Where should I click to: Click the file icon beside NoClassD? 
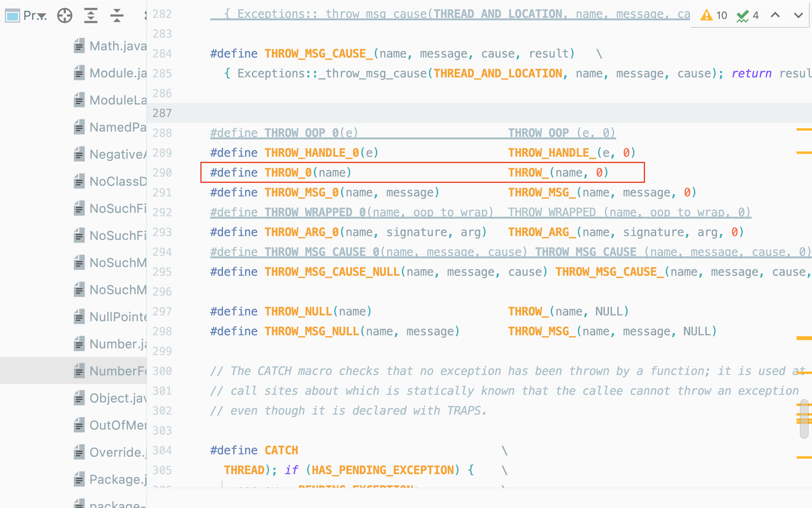79,181
